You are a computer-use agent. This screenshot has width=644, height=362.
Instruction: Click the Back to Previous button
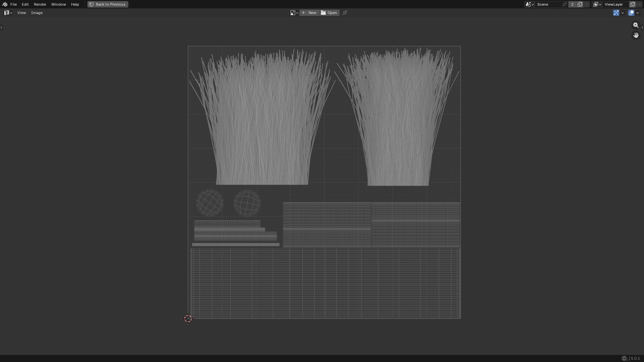(108, 4)
